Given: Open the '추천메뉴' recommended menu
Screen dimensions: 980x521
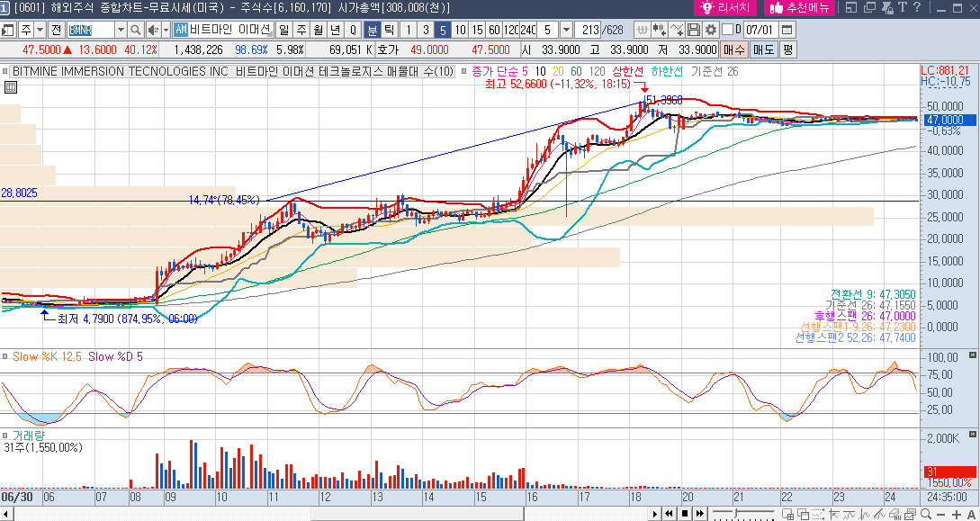Looking at the screenshot, I should tap(799, 8).
